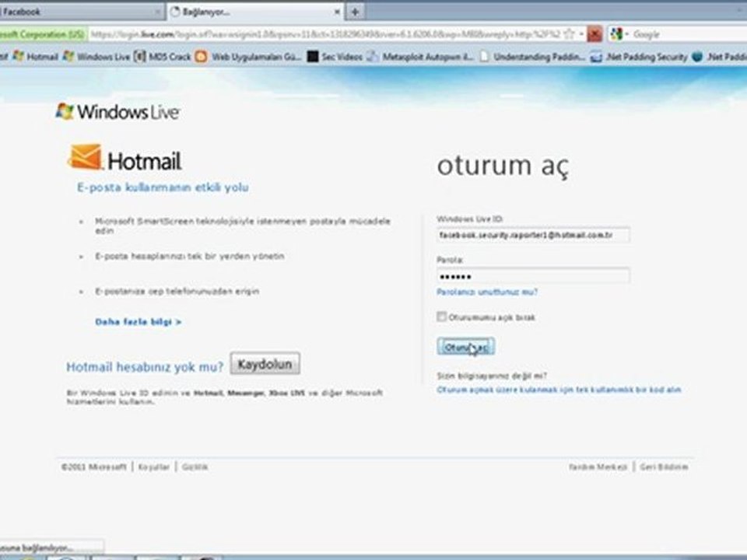Screen dimensions: 747x560
Task: Click the Oturum aç sign-in button
Action: click(465, 347)
